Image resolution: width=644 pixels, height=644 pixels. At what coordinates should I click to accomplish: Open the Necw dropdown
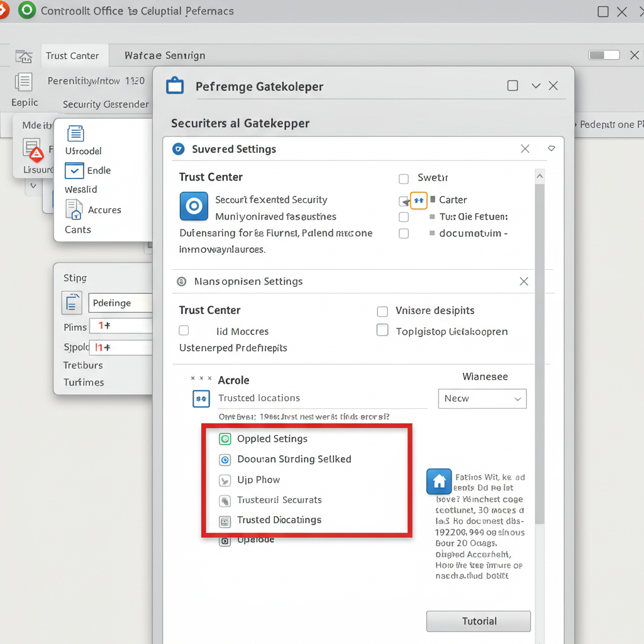(x=482, y=398)
